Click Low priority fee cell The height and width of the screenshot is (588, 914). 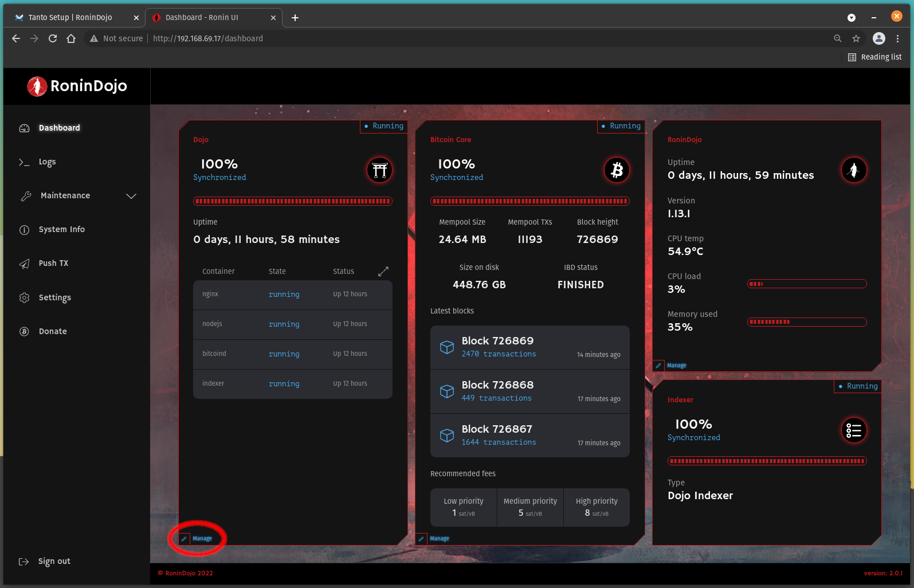coord(464,507)
